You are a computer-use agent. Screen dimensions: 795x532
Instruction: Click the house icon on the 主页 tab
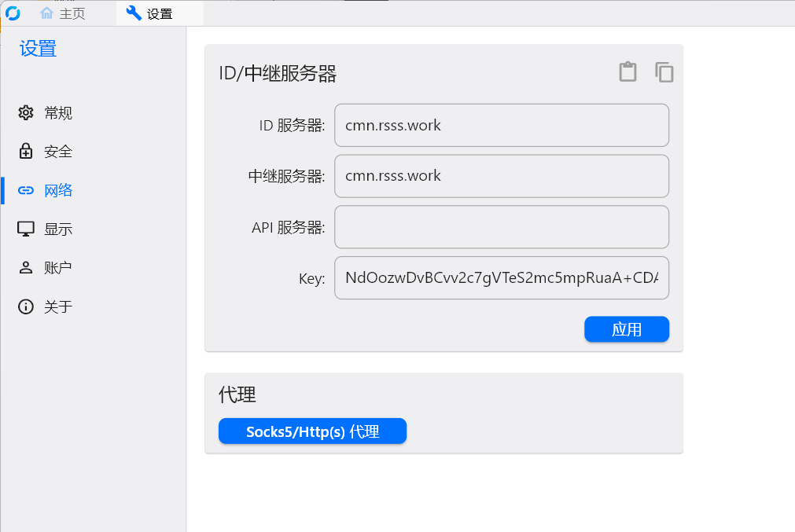[47, 13]
